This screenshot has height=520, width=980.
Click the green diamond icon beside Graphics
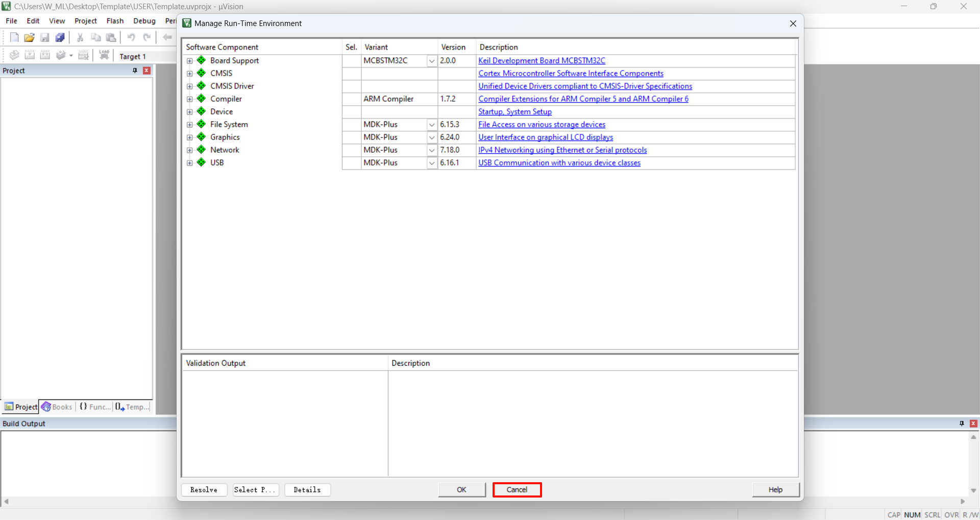(x=202, y=137)
